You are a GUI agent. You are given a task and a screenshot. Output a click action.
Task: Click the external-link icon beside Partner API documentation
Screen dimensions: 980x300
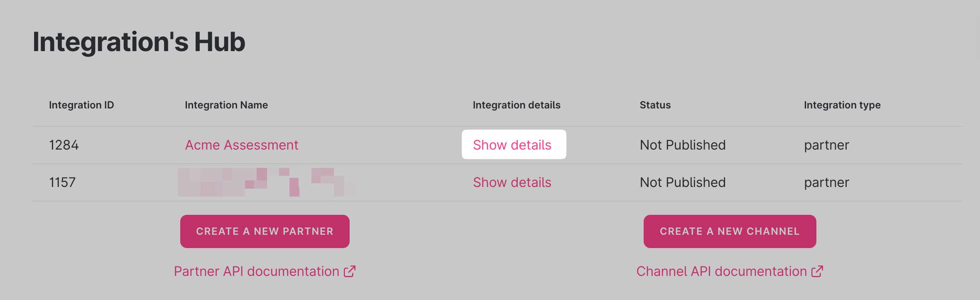click(x=350, y=271)
